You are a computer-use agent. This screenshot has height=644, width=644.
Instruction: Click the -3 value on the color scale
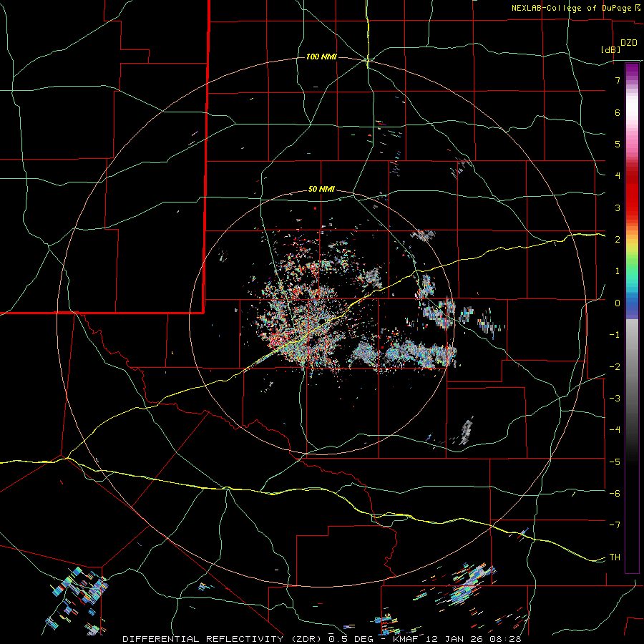tap(615, 399)
